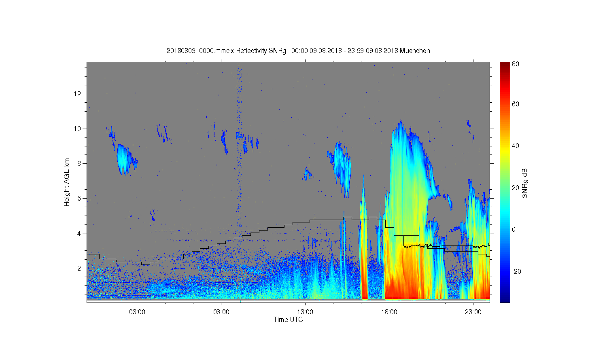607x364 pixels.
Task: Click the height axis tick label 2
Action: coord(80,268)
